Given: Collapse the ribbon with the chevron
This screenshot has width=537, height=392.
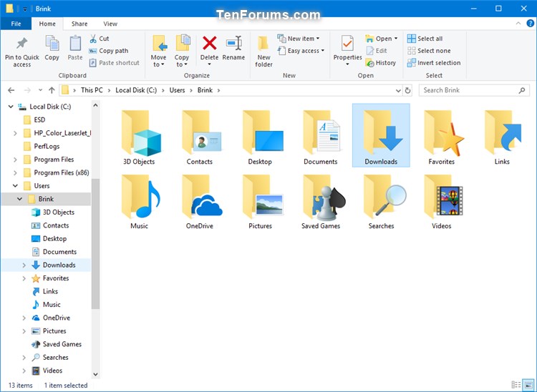Looking at the screenshot, I should tap(518, 24).
